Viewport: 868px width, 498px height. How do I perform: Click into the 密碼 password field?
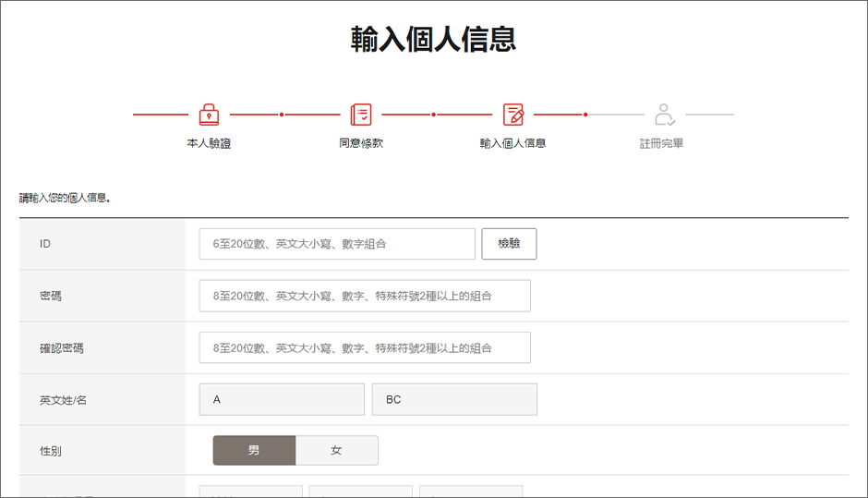[x=365, y=296]
